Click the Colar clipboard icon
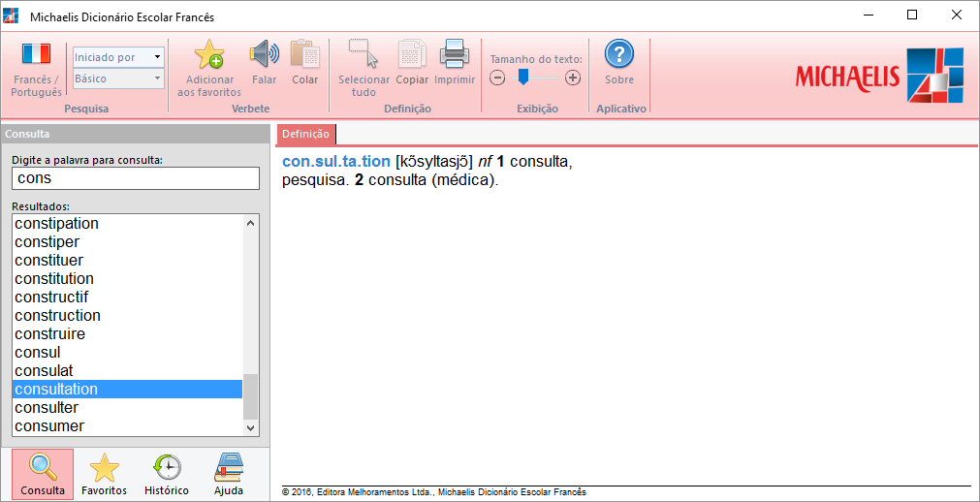 [x=305, y=53]
